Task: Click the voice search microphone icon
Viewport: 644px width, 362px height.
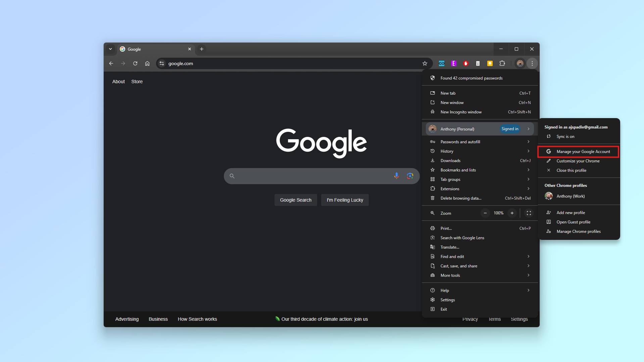Action: [396, 176]
